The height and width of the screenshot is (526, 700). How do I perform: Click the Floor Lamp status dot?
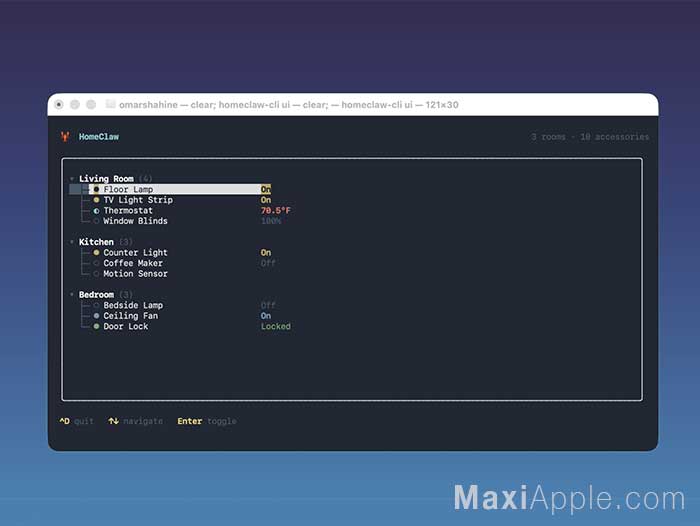[x=96, y=189]
